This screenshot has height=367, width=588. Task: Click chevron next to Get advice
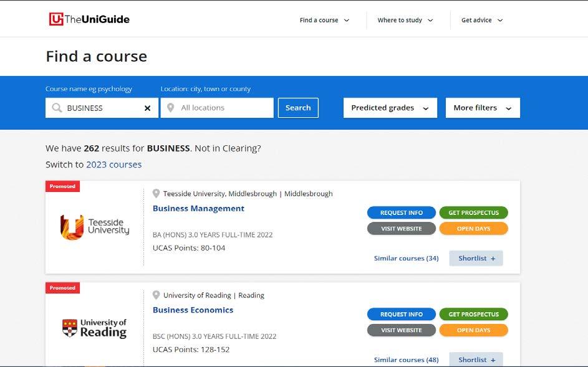pyautogui.click(x=500, y=21)
